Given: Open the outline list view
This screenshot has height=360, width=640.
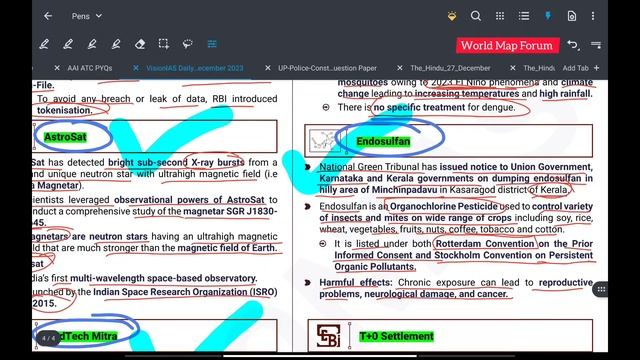Looking at the screenshot, I should click(x=524, y=16).
